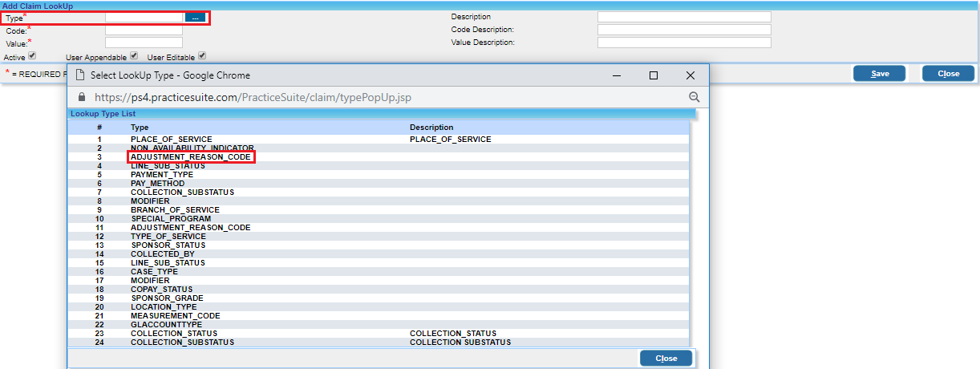Choose PAYMENT_TYPE from the lookup list
This screenshot has width=980, height=369.
click(x=161, y=175)
